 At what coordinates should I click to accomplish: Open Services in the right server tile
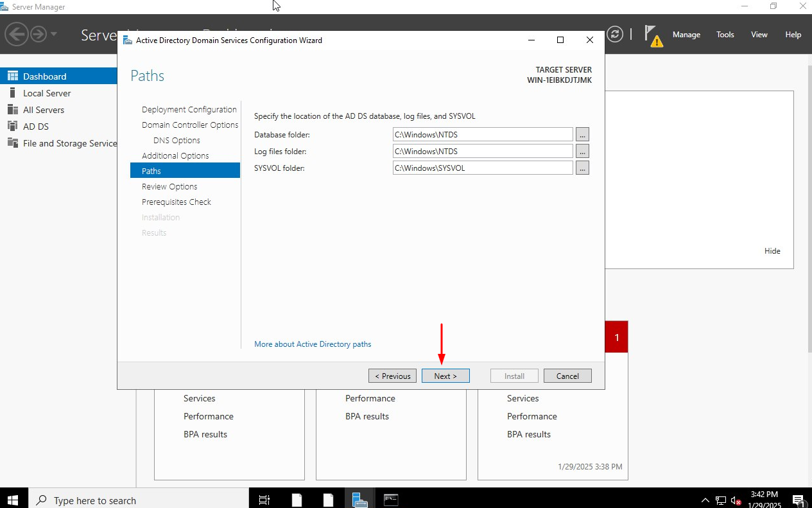[523, 399]
